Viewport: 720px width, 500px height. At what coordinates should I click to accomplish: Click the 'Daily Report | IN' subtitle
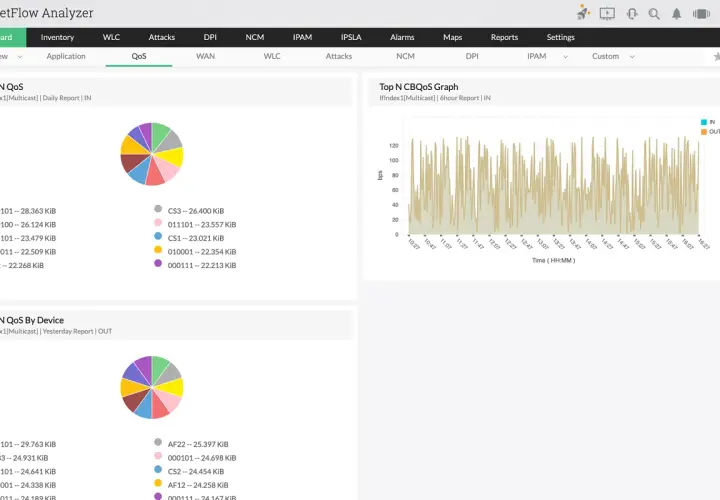(67, 98)
